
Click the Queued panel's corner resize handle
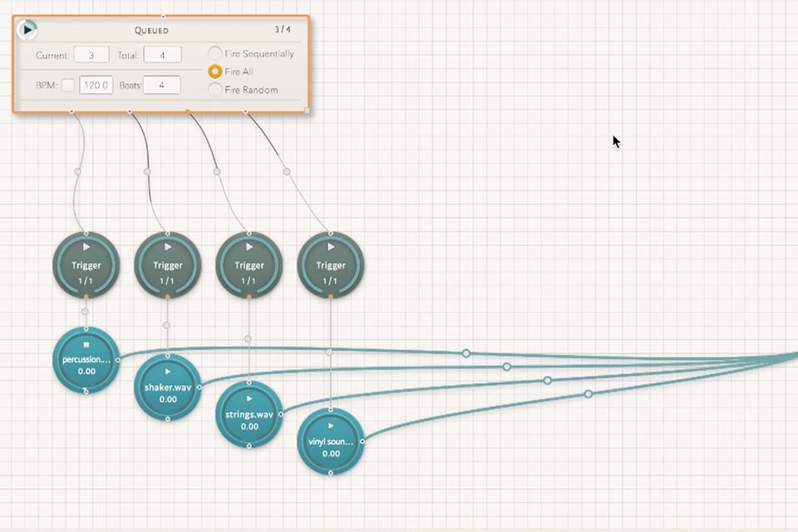pyautogui.click(x=307, y=110)
